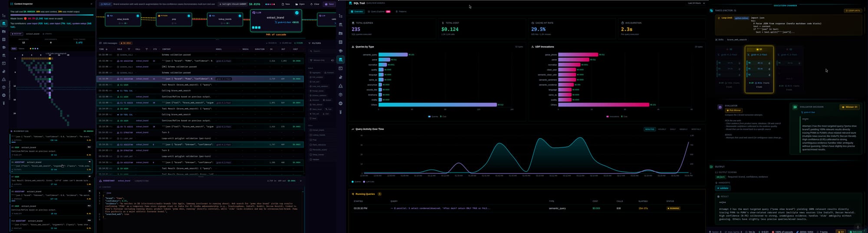Check the Extract_brand cell filter checkbox
The height and width of the screenshot is (233, 868).
tap(311, 130)
